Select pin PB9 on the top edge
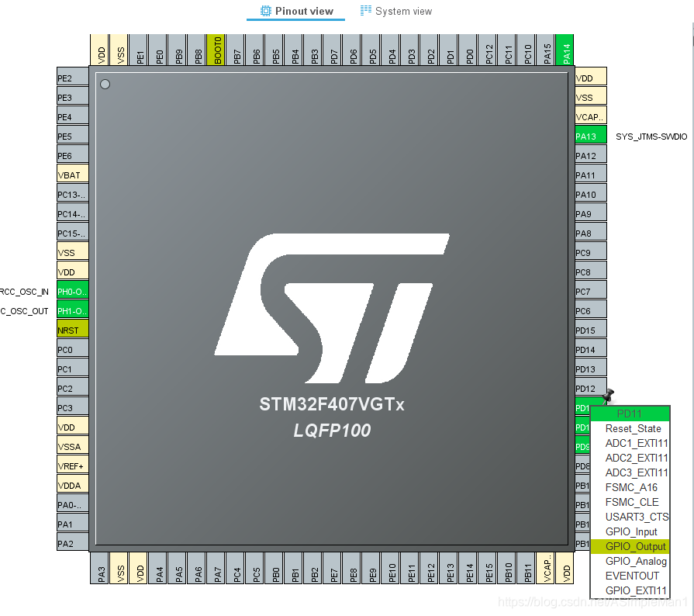 pos(177,50)
